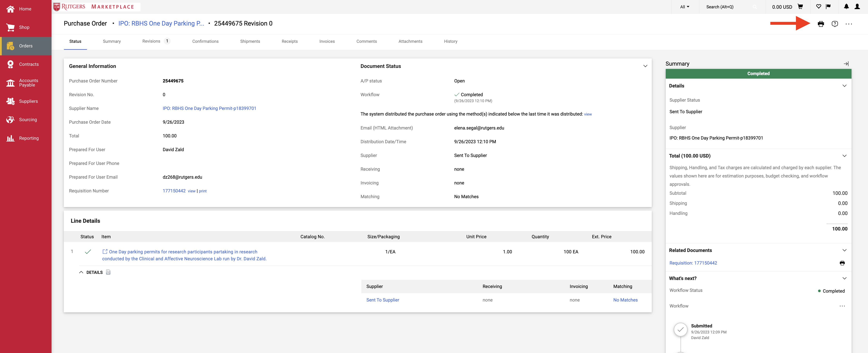Collapse the What's next? section
This screenshot has width=868, height=353.
click(844, 278)
